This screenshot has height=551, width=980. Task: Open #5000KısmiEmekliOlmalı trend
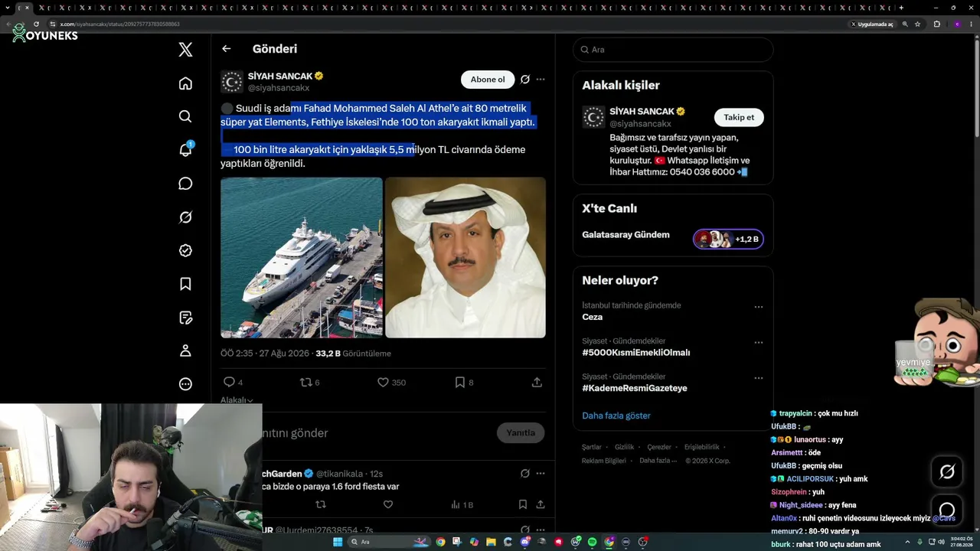point(635,353)
